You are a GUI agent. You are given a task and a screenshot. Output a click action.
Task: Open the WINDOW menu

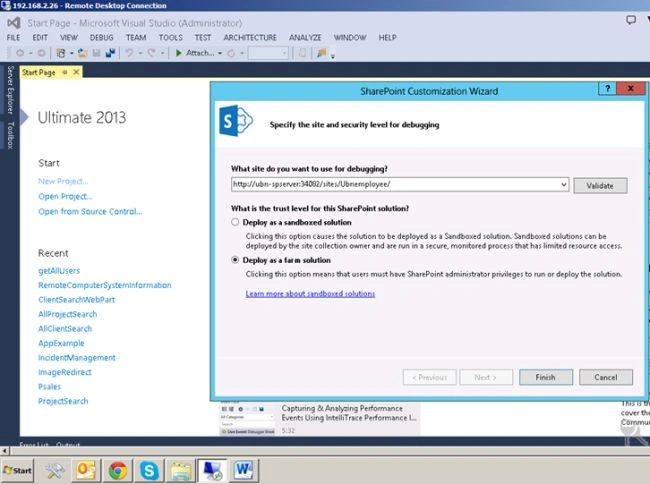(350, 38)
